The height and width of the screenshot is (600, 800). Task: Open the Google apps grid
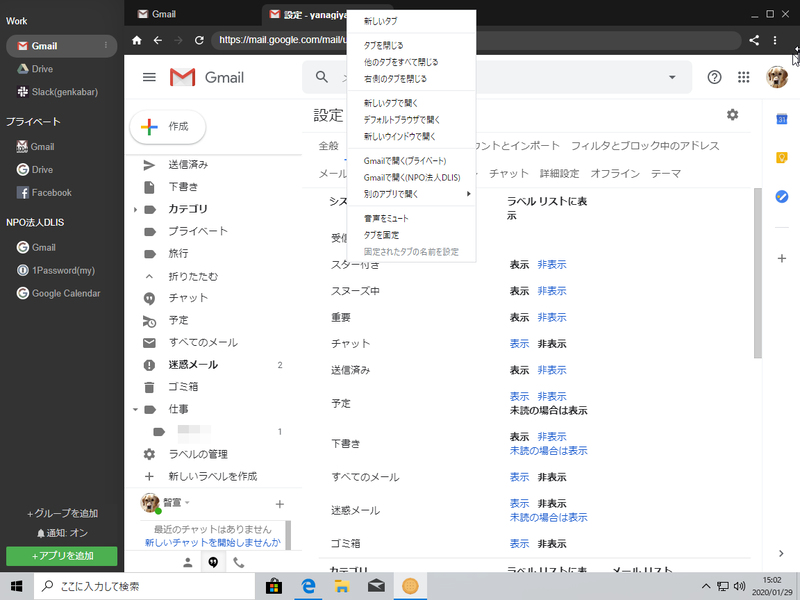(x=743, y=77)
